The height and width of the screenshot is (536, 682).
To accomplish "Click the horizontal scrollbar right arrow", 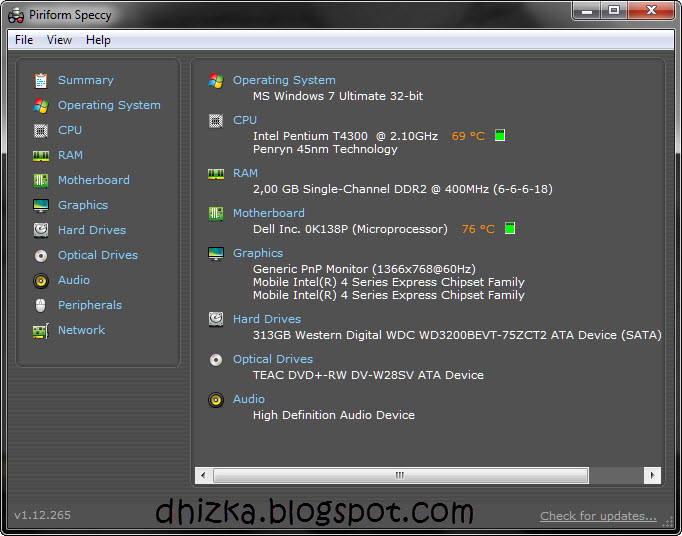I will pos(652,476).
